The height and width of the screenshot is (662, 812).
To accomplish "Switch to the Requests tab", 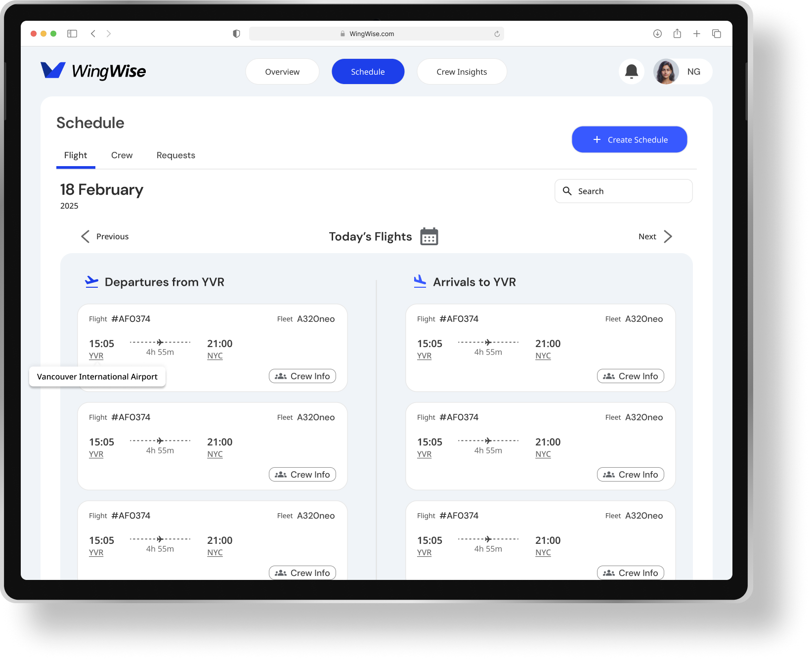I will point(175,155).
